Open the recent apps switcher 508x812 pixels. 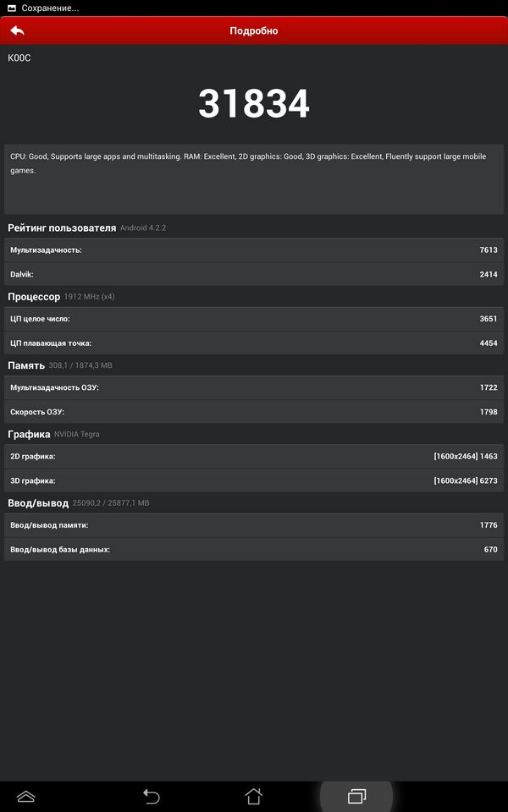[356, 796]
